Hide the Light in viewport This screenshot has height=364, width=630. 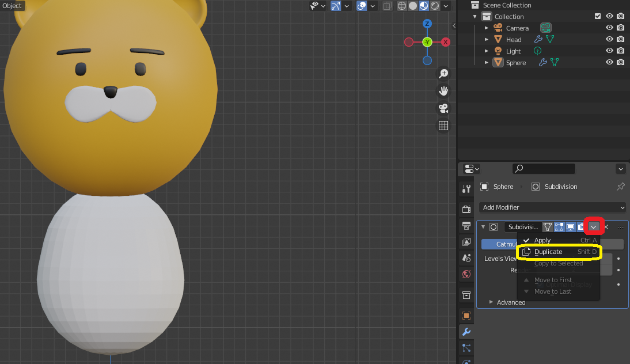point(609,51)
